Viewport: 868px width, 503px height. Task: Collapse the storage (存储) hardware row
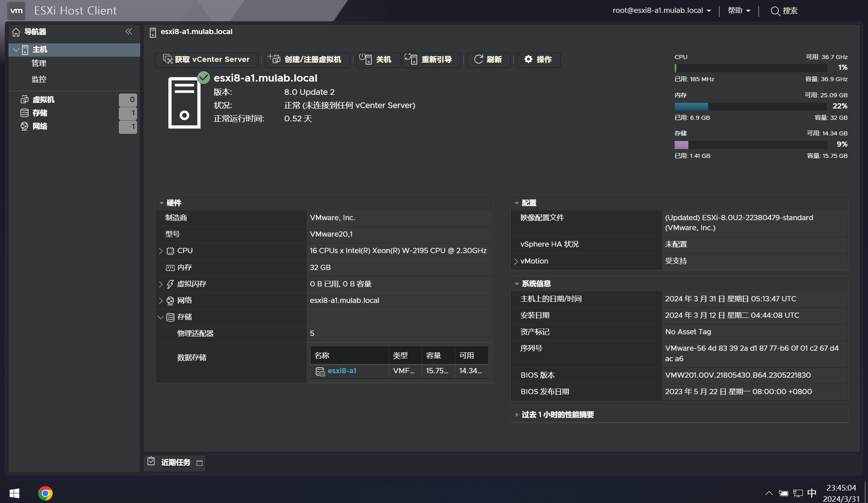pyautogui.click(x=161, y=317)
